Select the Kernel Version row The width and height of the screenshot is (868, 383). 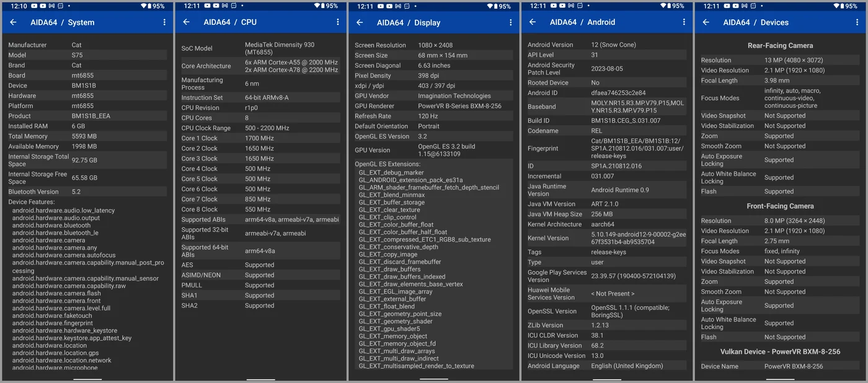[606, 238]
